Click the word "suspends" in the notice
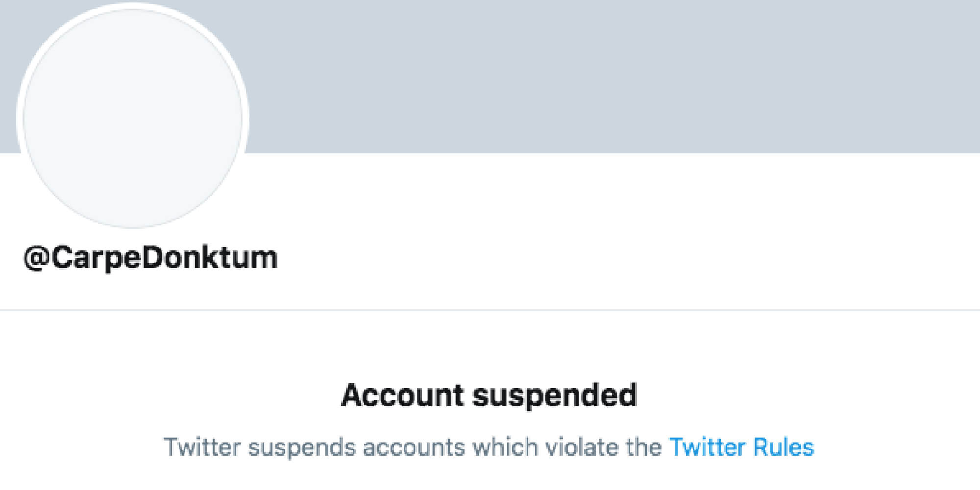980x490 pixels. pos(301,447)
